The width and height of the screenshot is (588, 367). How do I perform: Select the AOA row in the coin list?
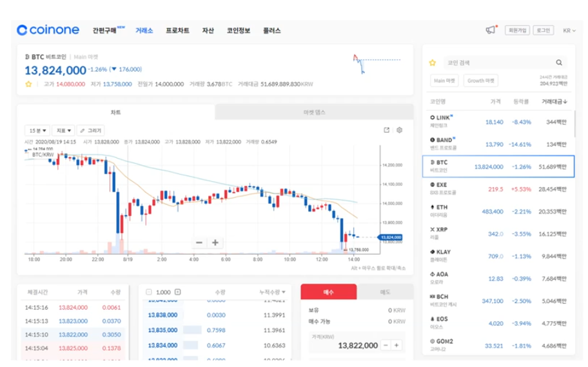click(x=498, y=279)
